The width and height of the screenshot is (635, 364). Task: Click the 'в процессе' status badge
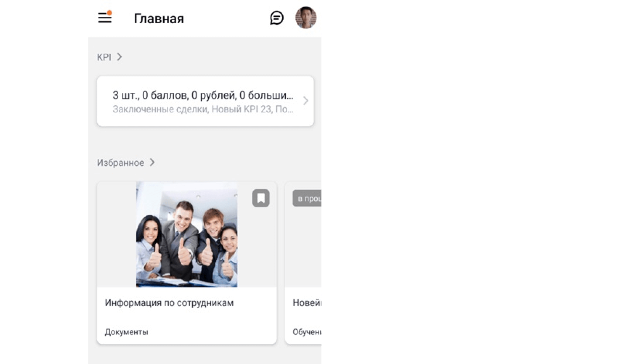[307, 198]
